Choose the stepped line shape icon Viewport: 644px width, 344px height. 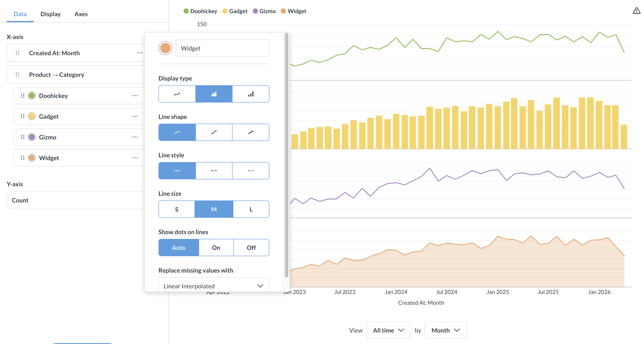[x=251, y=132]
